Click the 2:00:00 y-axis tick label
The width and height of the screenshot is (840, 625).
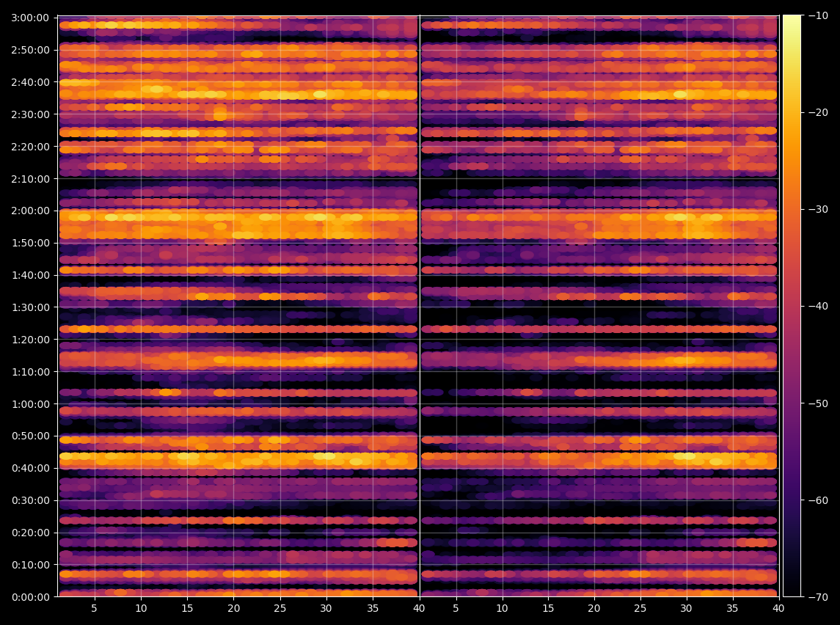[30, 211]
